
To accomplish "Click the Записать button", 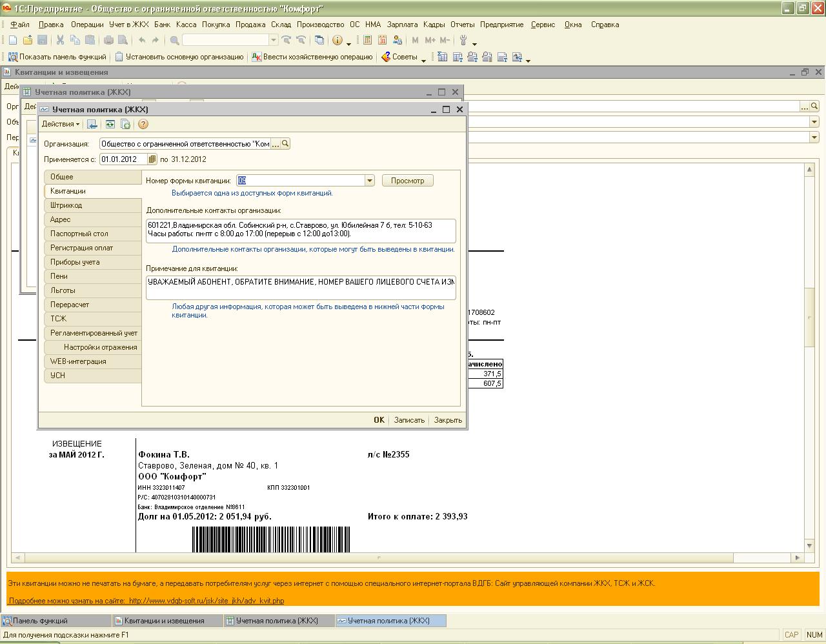I will (x=409, y=420).
